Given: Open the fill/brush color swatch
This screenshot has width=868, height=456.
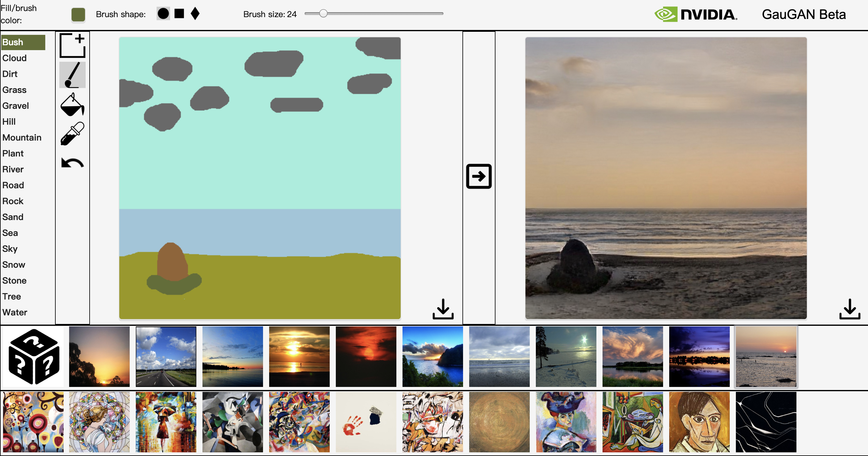Looking at the screenshot, I should 78,14.
